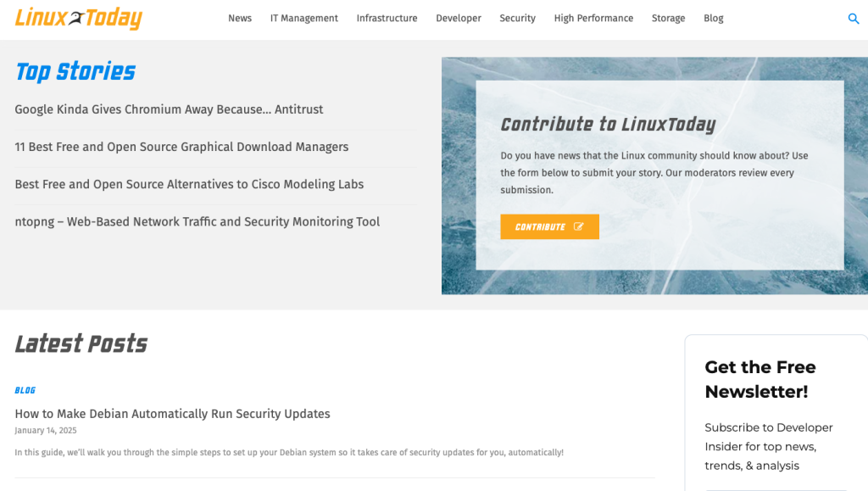Viewport: 868px width, 491px height.
Task: Click the Subscribe to Developer Insider text
Action: point(768,446)
